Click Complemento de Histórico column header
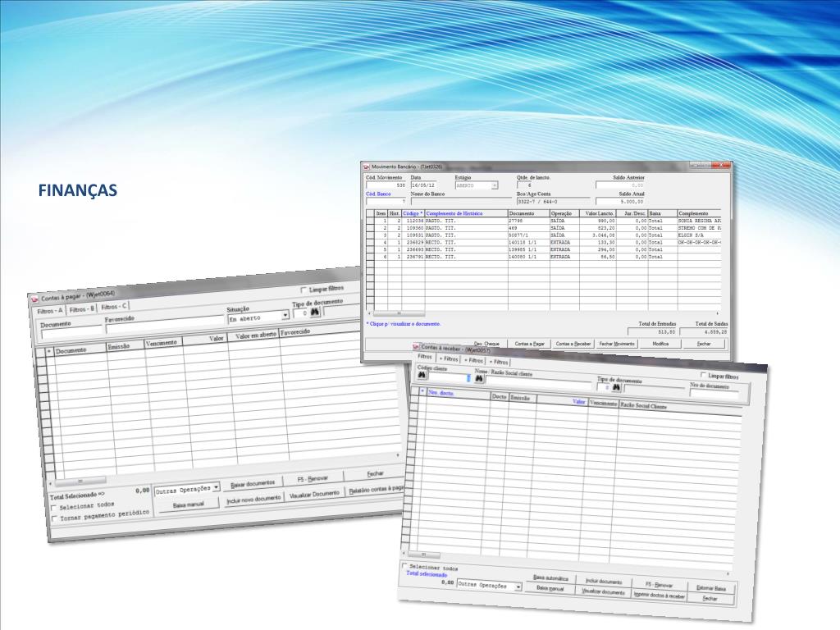Viewport: 840px width, 630px height. 466,213
